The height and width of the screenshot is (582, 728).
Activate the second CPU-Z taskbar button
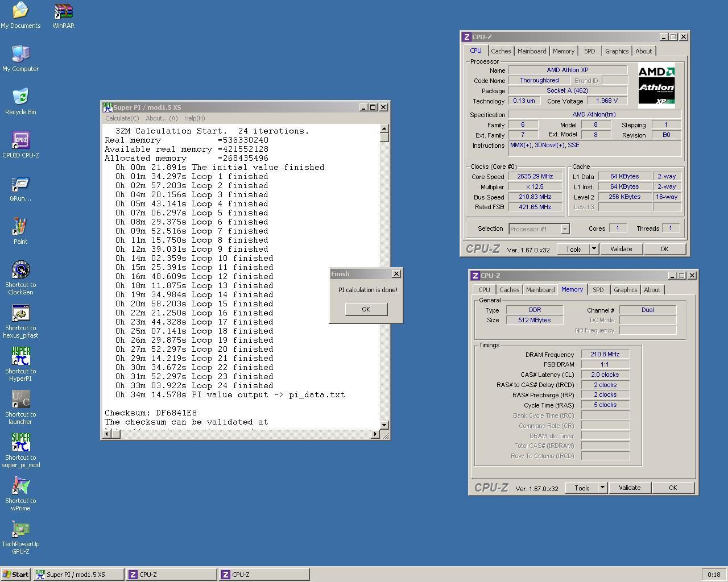tap(264, 575)
